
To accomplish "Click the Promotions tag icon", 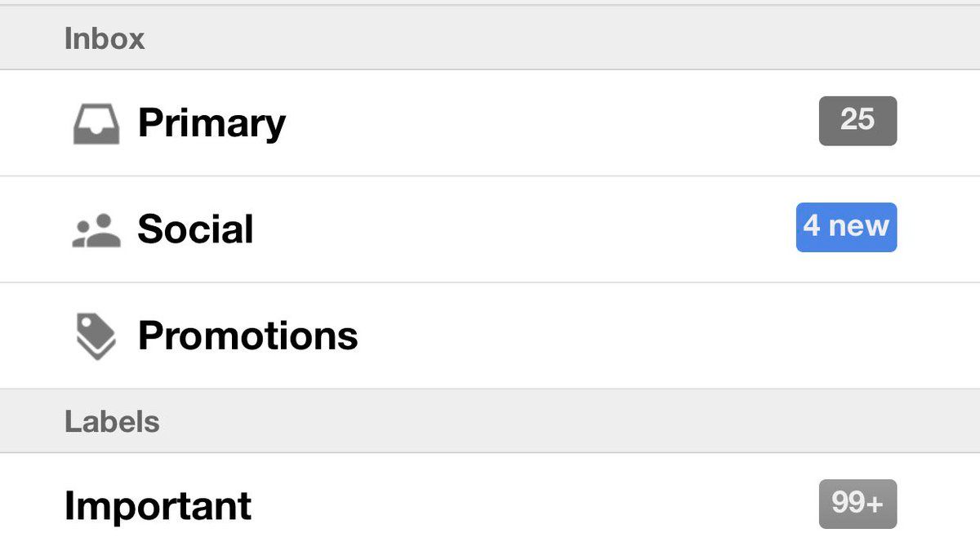I will point(96,336).
